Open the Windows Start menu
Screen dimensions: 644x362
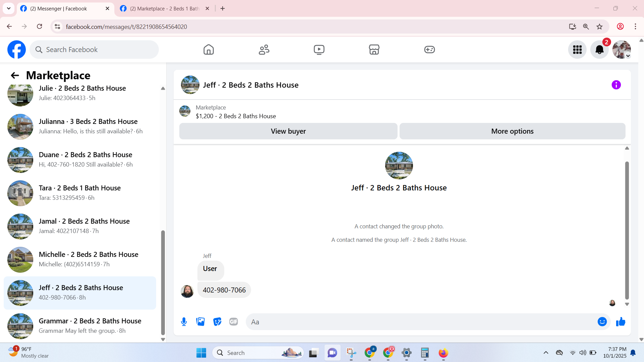tap(201, 353)
